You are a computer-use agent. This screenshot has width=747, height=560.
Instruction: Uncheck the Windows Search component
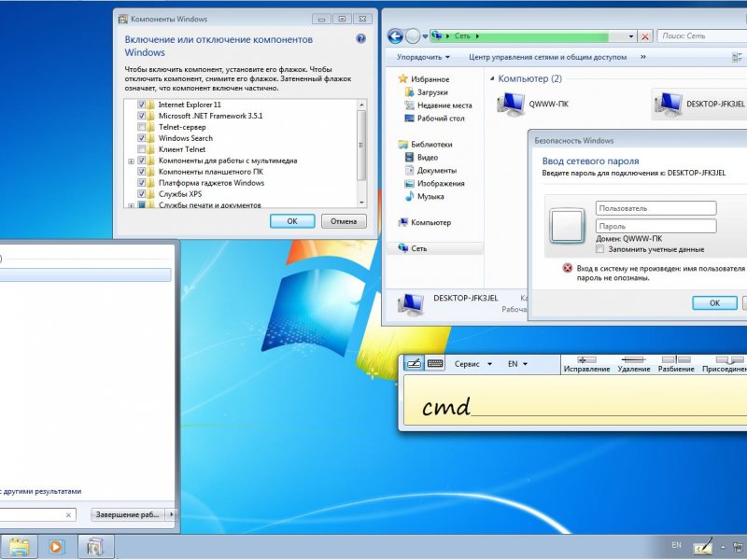(142, 138)
